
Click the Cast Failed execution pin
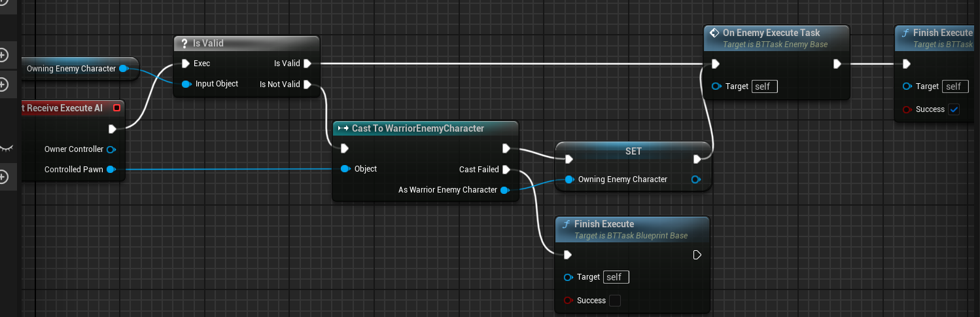(x=506, y=170)
